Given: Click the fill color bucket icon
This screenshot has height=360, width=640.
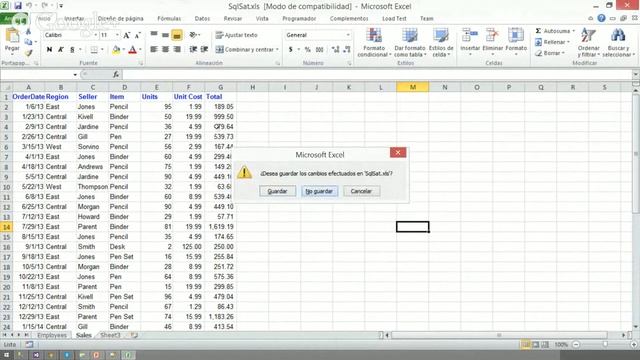Looking at the screenshot, I should click(116, 49).
